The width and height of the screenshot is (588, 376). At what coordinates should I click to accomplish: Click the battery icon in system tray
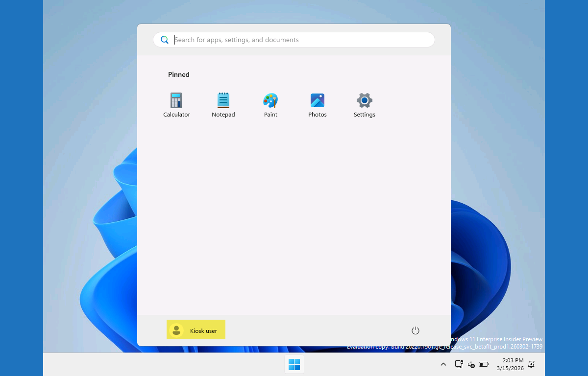pos(484,364)
